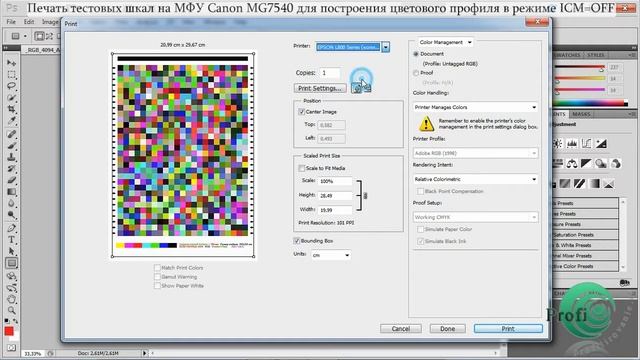
Task: Add a Selective Color adjustment
Action: [x=609, y=184]
